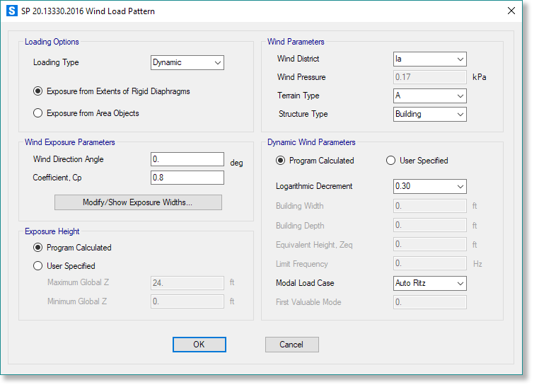Select User Specified for Dynamic Wind Parameters

point(391,161)
